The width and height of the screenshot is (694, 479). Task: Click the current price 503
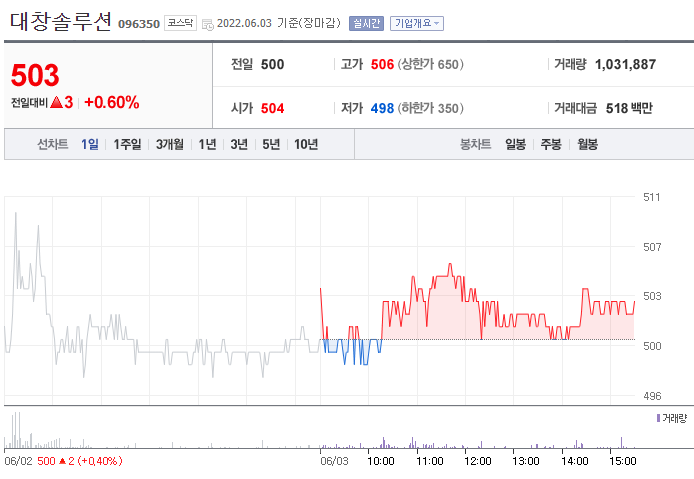tap(35, 75)
